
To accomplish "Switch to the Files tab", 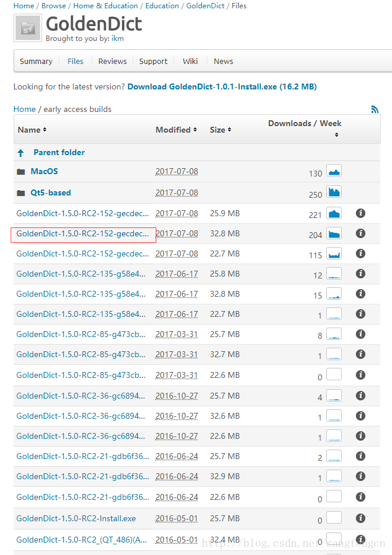I will (75, 61).
